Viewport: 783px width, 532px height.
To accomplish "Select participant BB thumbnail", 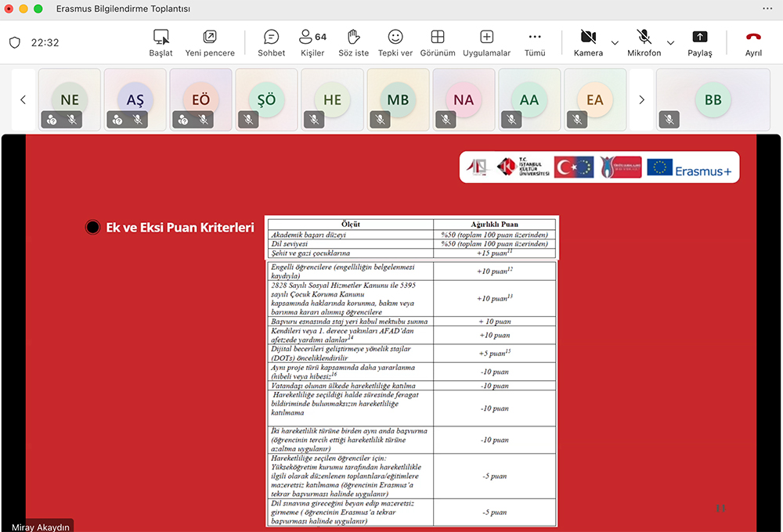I will pyautogui.click(x=713, y=99).
